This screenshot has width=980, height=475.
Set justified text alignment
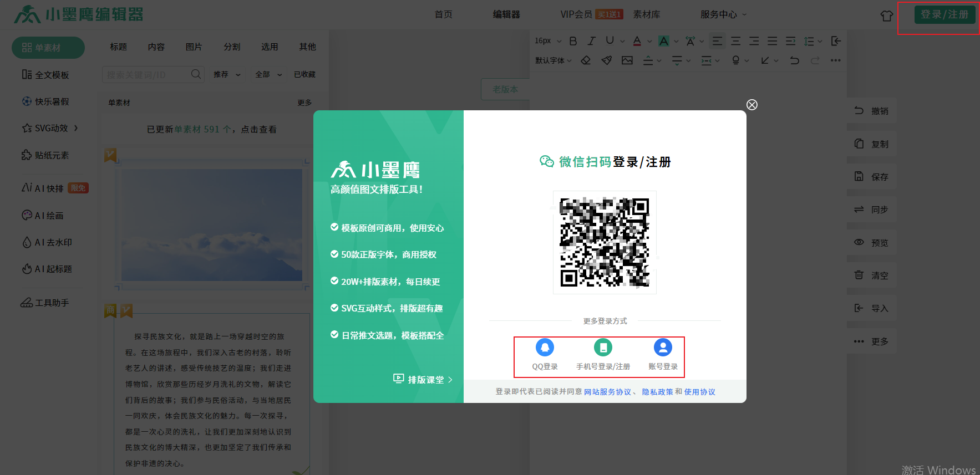pyautogui.click(x=772, y=41)
